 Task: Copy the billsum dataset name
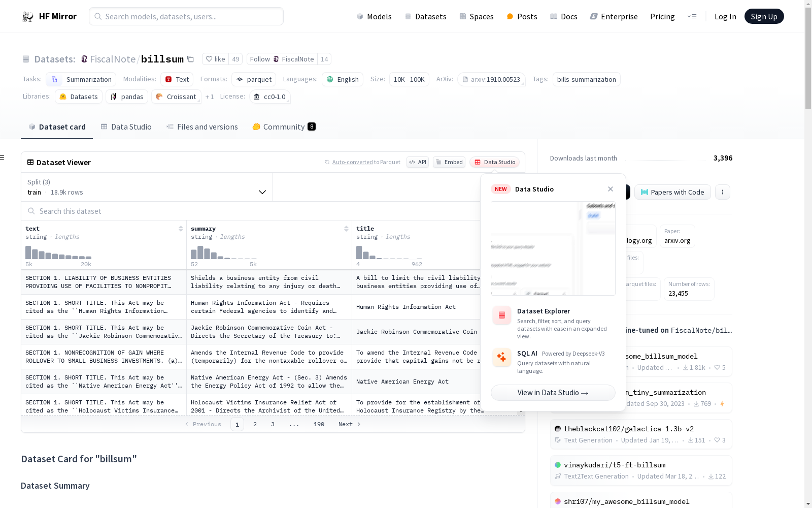click(x=191, y=59)
